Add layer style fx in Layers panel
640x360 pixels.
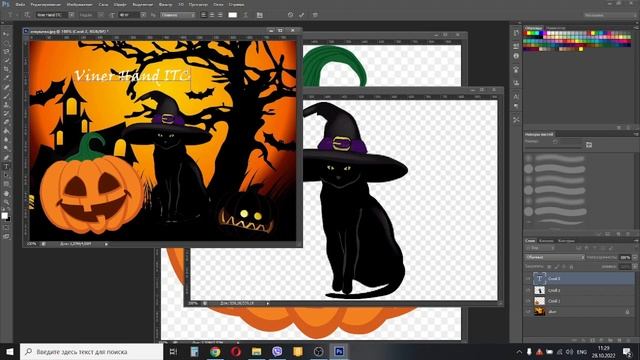pos(583,340)
